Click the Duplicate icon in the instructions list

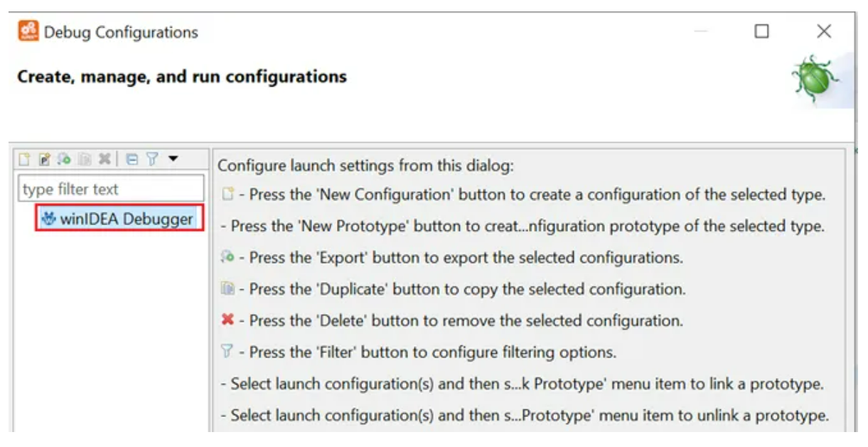(227, 289)
